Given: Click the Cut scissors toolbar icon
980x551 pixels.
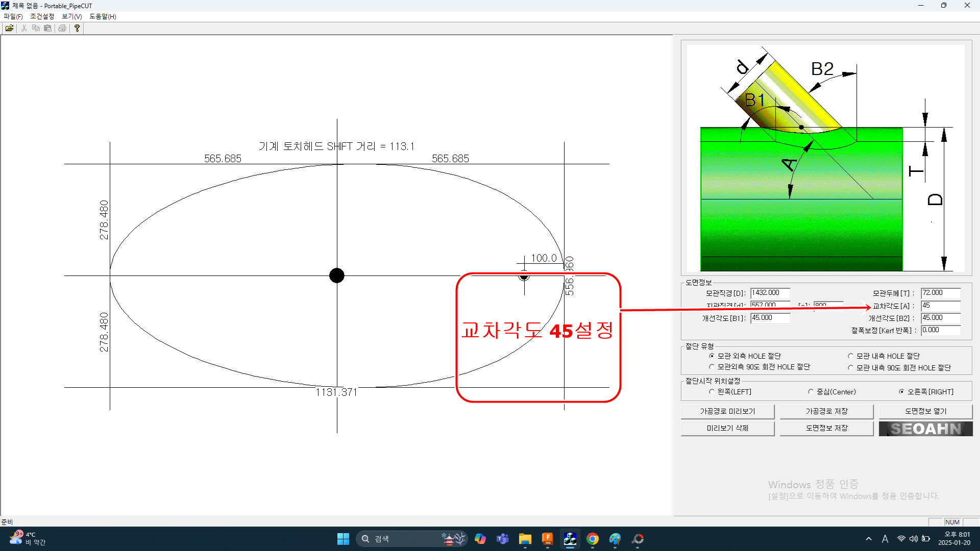Looking at the screenshot, I should [24, 28].
